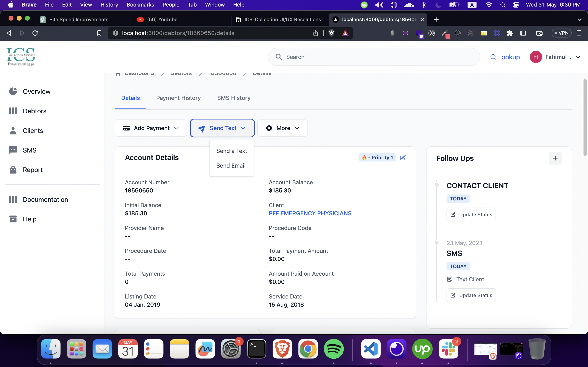Reload the page

point(35,33)
